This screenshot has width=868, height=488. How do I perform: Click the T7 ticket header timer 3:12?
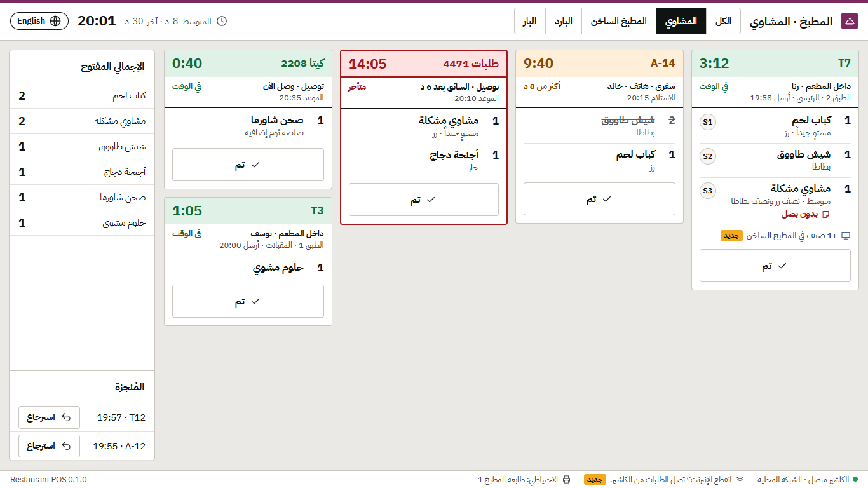pyautogui.click(x=714, y=64)
